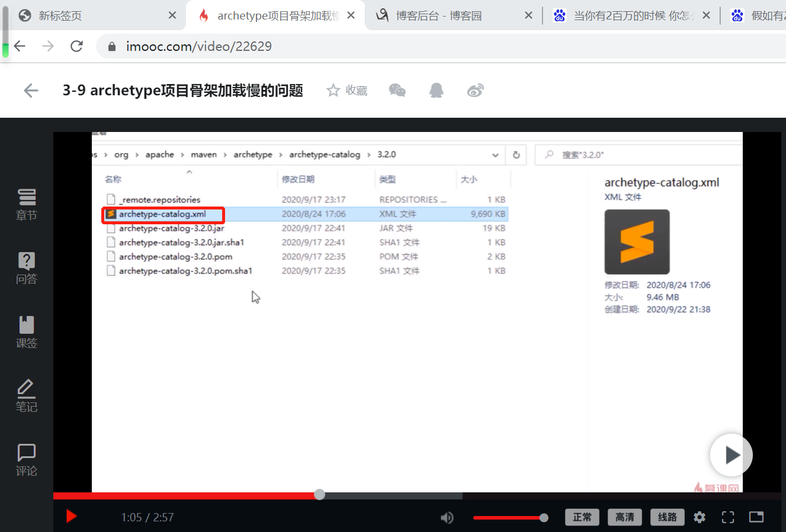Select archetype-catalog-3.2.0.pom file
Screen dimensions: 786x532
[x=175, y=256]
